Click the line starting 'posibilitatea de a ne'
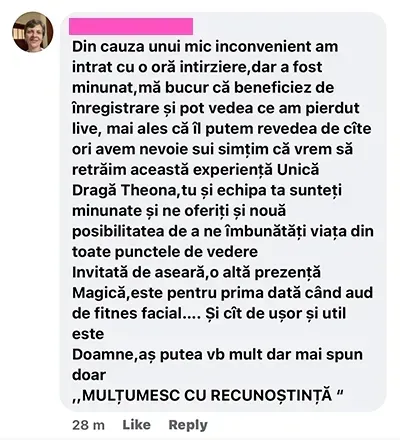The height and width of the screenshot is (442, 400). (x=223, y=231)
